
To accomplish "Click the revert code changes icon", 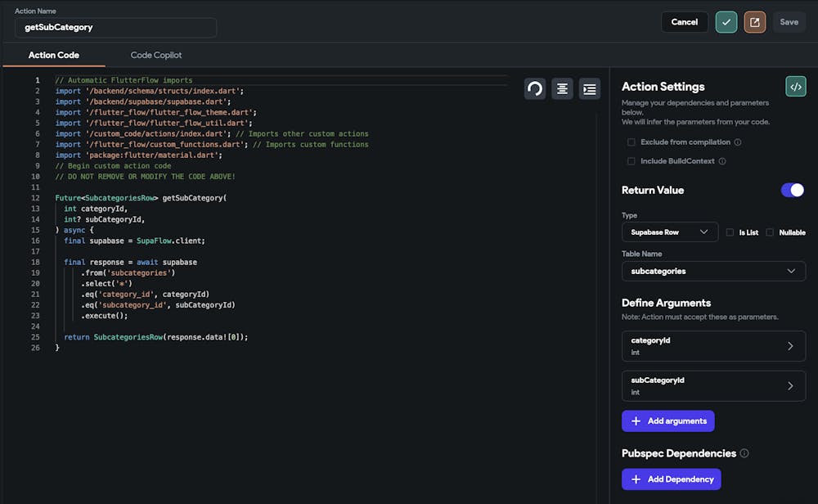I will (x=535, y=88).
